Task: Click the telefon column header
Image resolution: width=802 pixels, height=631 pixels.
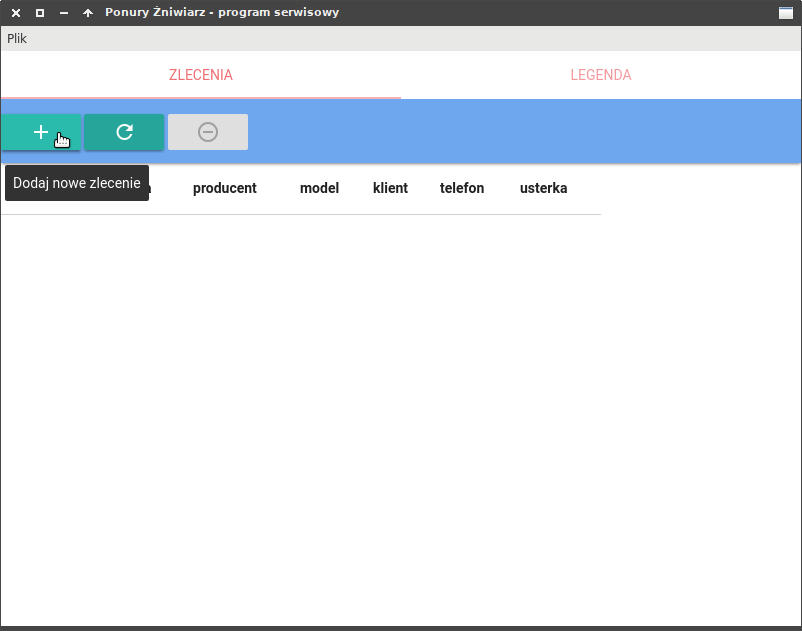Action: [462, 188]
